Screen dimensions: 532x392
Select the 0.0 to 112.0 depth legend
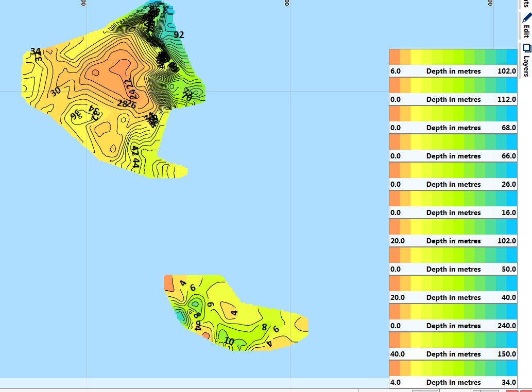point(453,92)
